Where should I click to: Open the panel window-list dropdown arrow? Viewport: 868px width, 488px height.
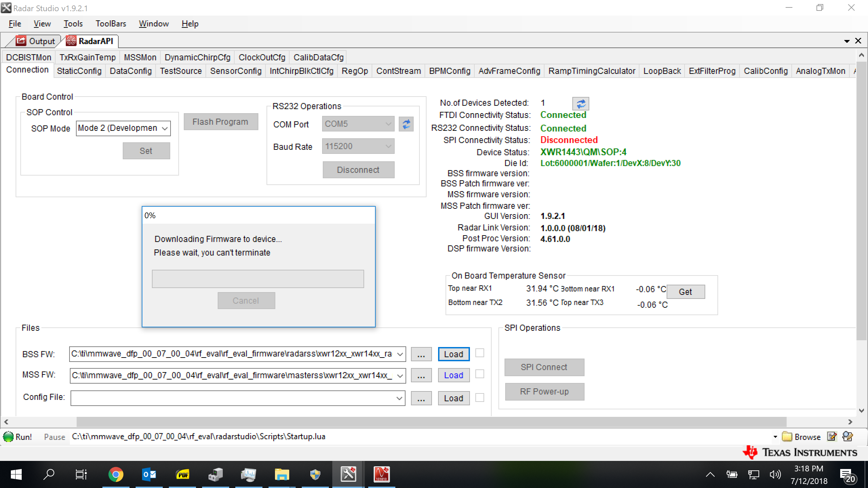tap(847, 41)
